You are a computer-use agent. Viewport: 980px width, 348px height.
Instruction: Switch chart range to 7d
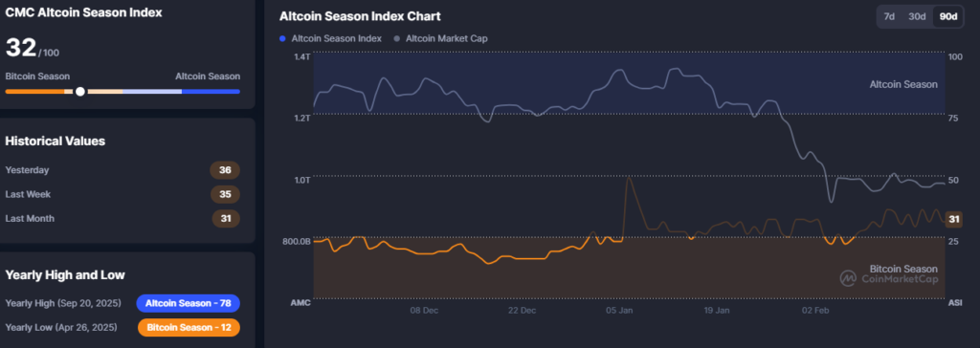point(888,16)
